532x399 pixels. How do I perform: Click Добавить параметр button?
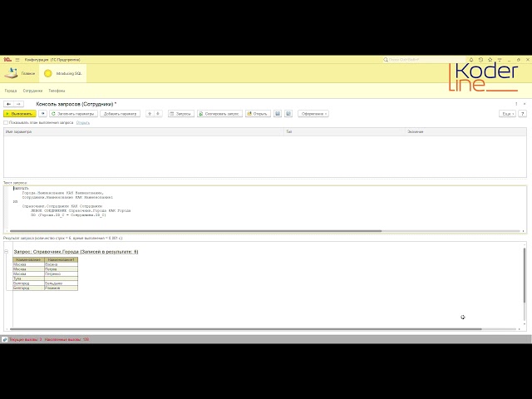pyautogui.click(x=120, y=114)
